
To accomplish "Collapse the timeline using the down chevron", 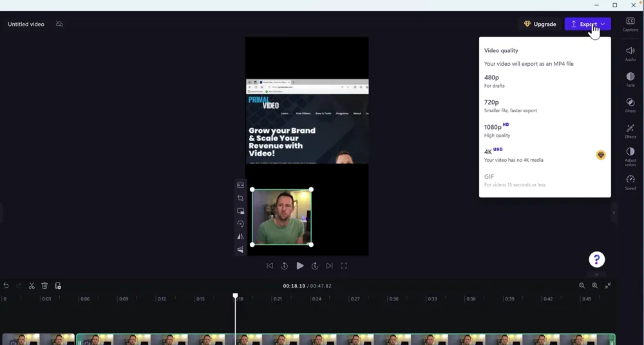I will click(596, 274).
